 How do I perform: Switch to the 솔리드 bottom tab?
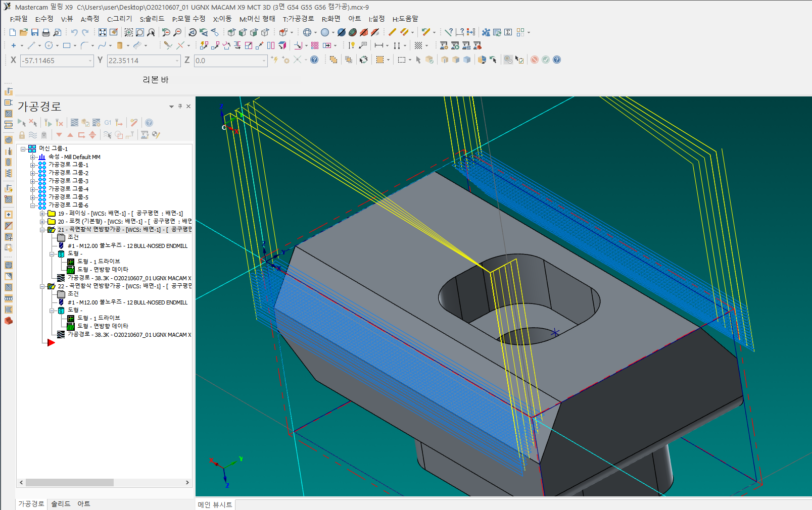[61, 504]
